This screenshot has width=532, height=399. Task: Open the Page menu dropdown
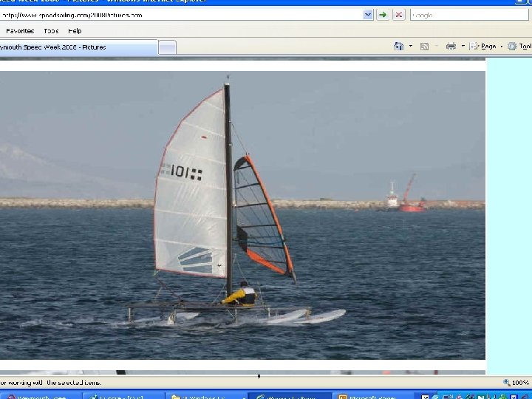pos(486,47)
